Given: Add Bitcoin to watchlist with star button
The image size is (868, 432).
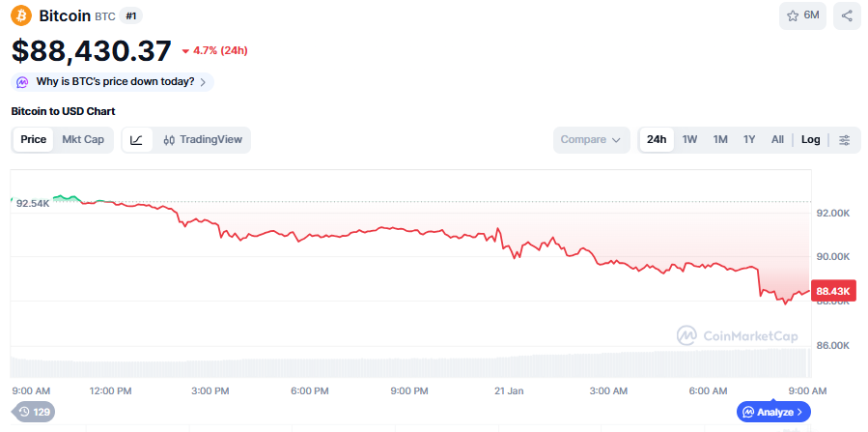Looking at the screenshot, I should 802,15.
